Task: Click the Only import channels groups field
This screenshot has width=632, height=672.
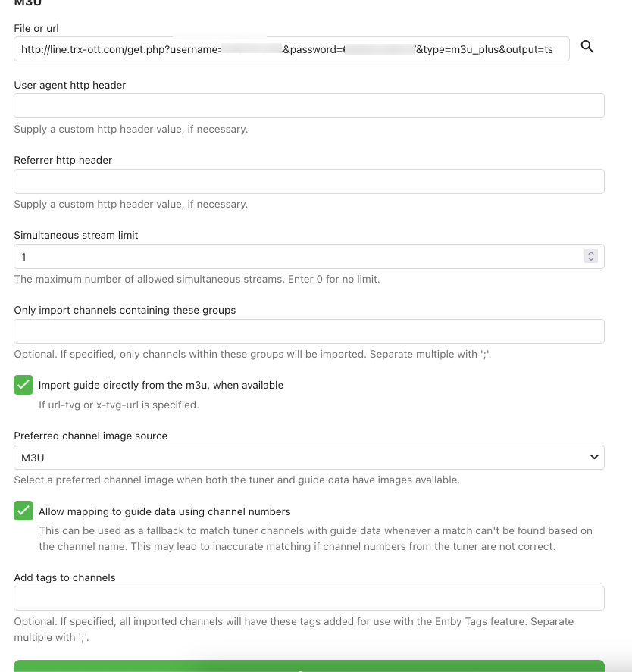Action: point(309,331)
